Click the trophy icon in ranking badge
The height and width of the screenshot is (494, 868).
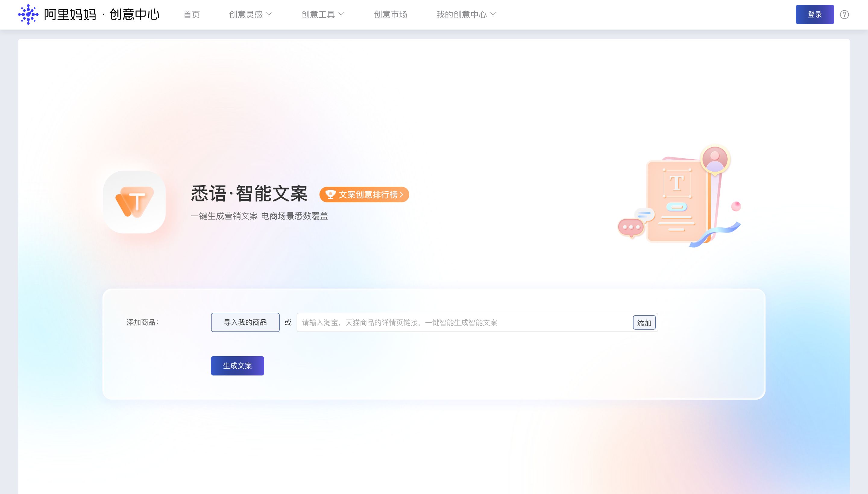click(x=330, y=195)
